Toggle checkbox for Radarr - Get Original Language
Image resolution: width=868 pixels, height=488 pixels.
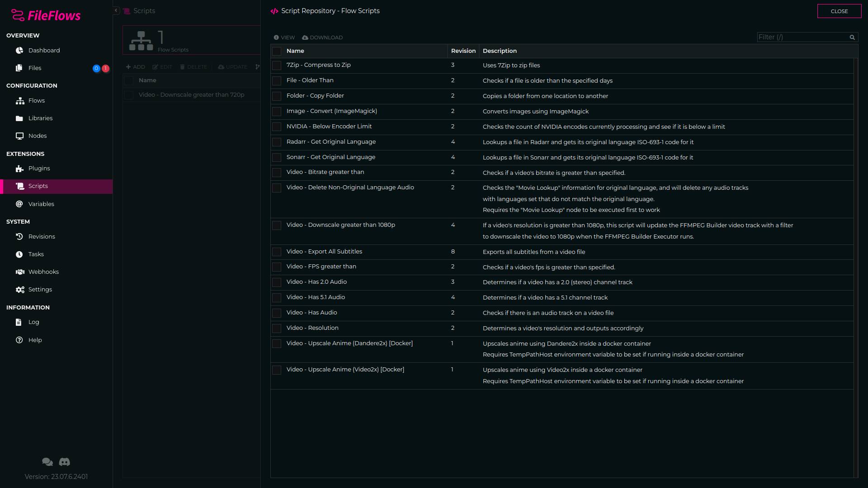point(276,142)
